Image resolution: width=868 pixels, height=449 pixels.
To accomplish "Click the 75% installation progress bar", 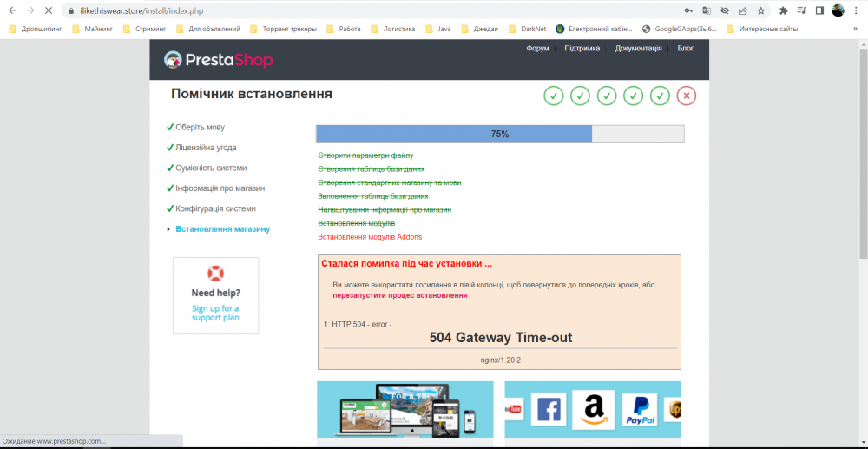I will click(x=500, y=134).
